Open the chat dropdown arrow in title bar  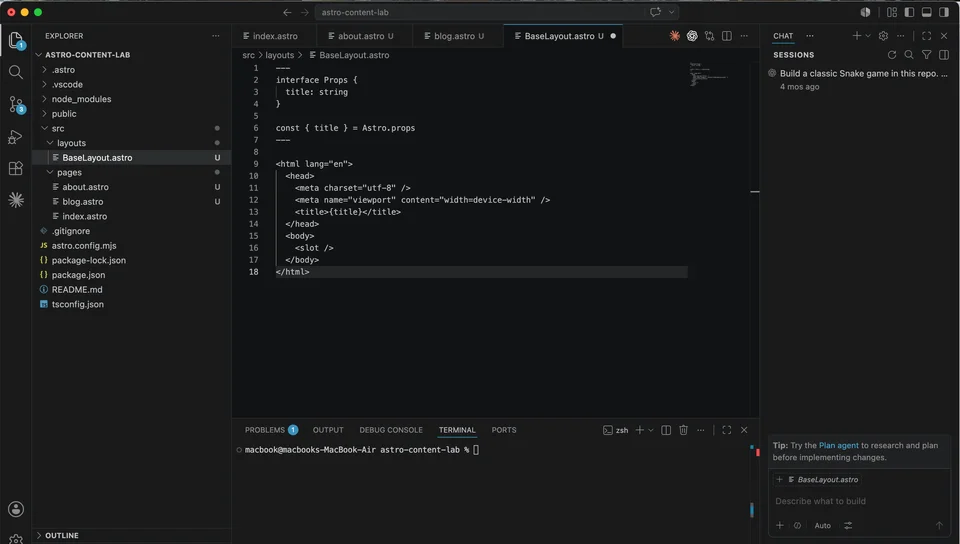click(x=672, y=12)
